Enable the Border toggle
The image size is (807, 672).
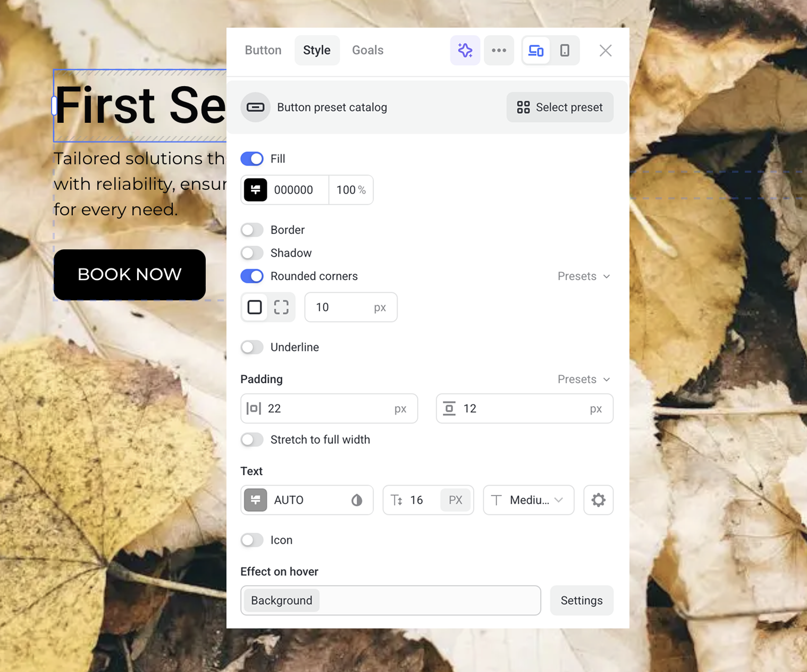(x=252, y=230)
